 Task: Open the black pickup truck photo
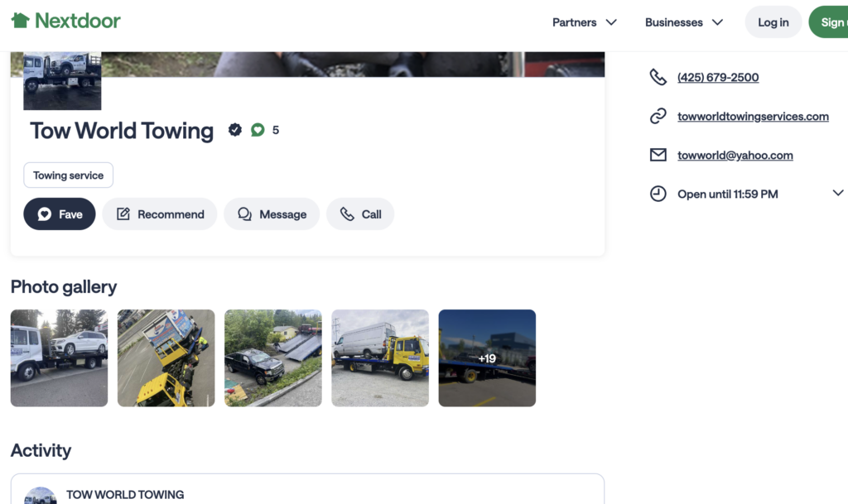point(273,358)
